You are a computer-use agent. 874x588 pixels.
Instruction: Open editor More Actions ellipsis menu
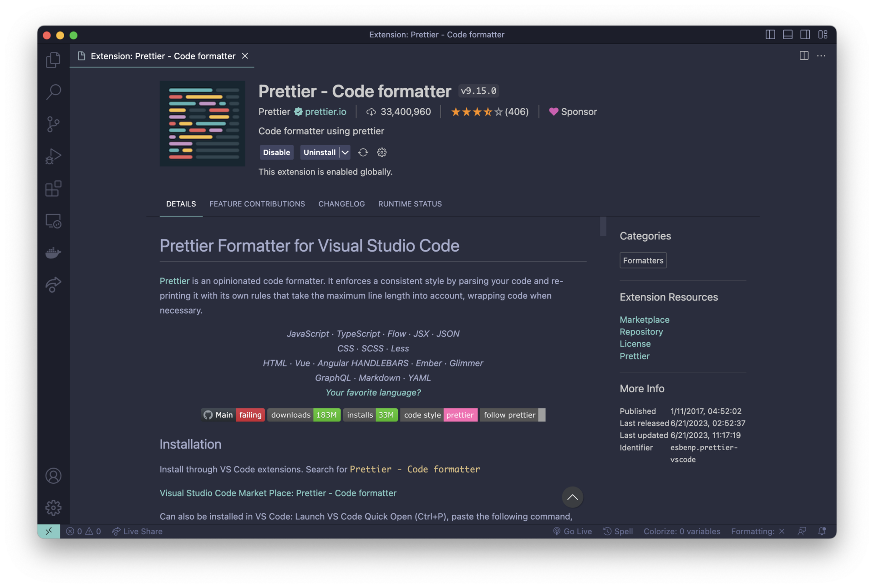[x=821, y=56]
